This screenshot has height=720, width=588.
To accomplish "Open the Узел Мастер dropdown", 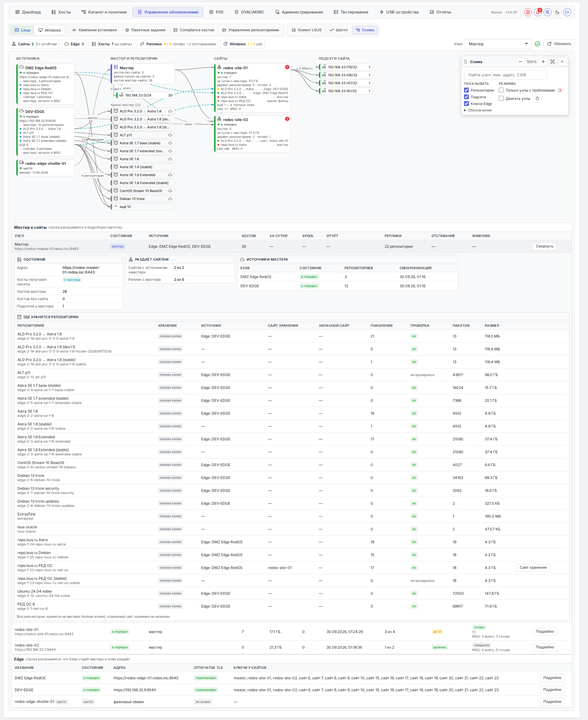I will (498, 44).
